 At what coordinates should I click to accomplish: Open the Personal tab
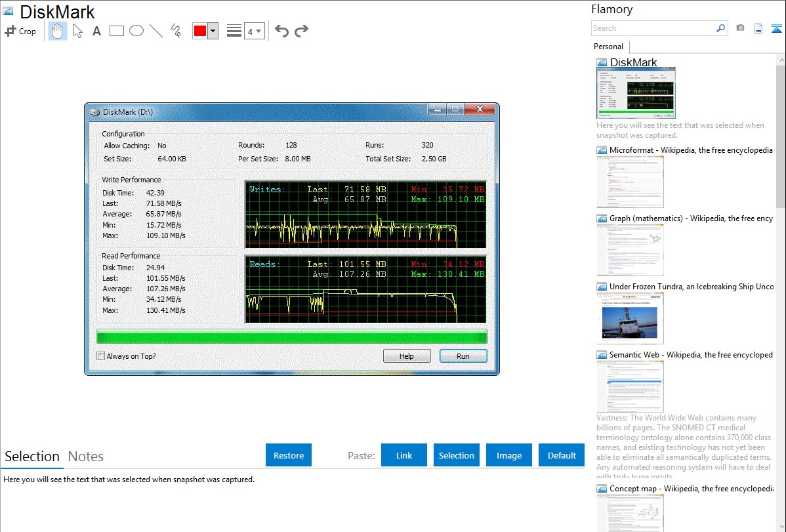point(609,47)
